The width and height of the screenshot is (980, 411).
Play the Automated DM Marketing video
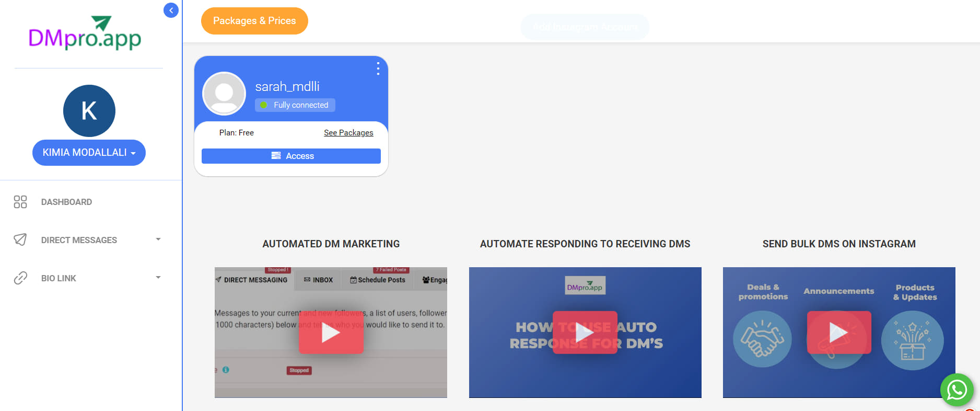pyautogui.click(x=331, y=333)
